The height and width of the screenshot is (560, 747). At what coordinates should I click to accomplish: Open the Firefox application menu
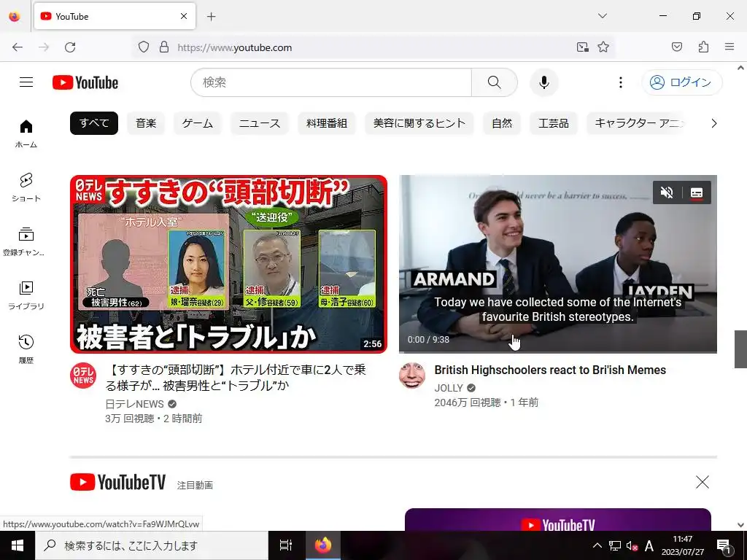coord(729,47)
